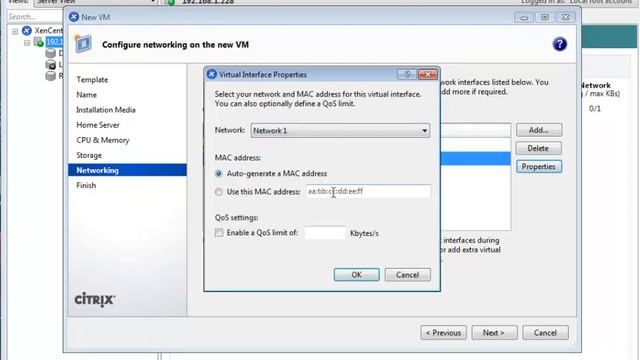This screenshot has width=640, height=360.
Task: Click Cancel in Virtual Interface Properties
Action: [x=407, y=275]
